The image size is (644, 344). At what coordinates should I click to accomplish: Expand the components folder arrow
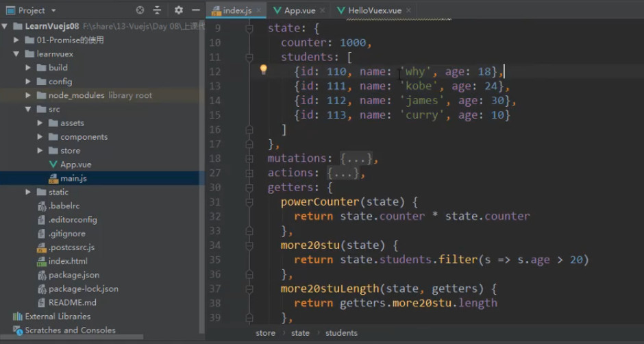pyautogui.click(x=40, y=137)
